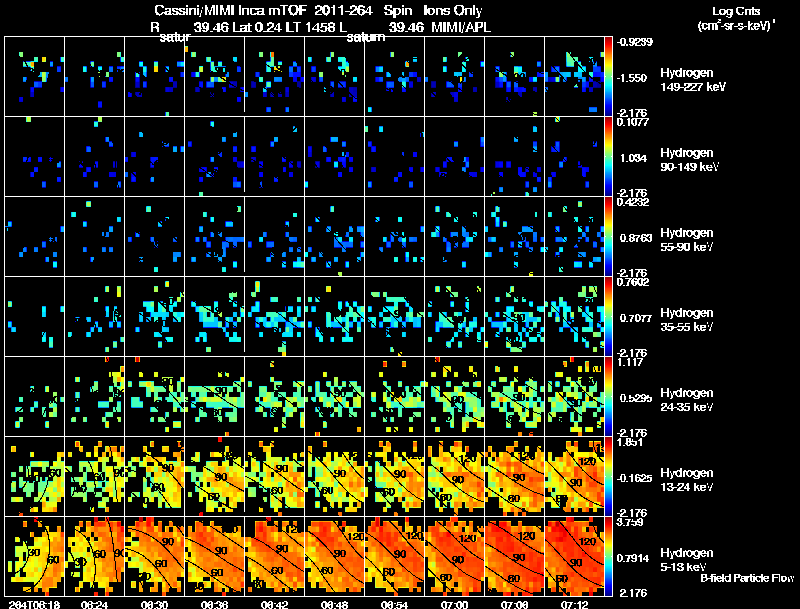Screen dimensions: 800x609
Task: Select the '1.851' color scale value
Action: (630, 442)
